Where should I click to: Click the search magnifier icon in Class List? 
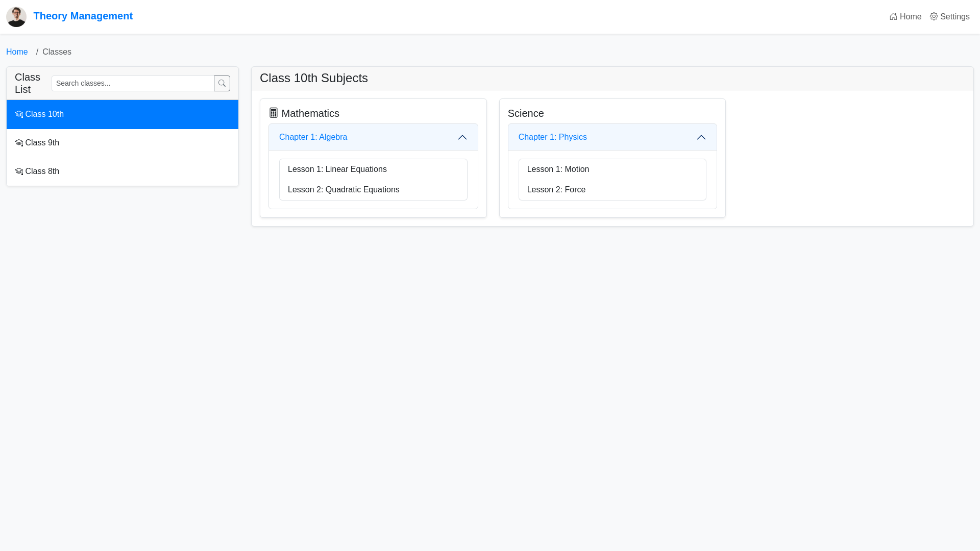[222, 83]
